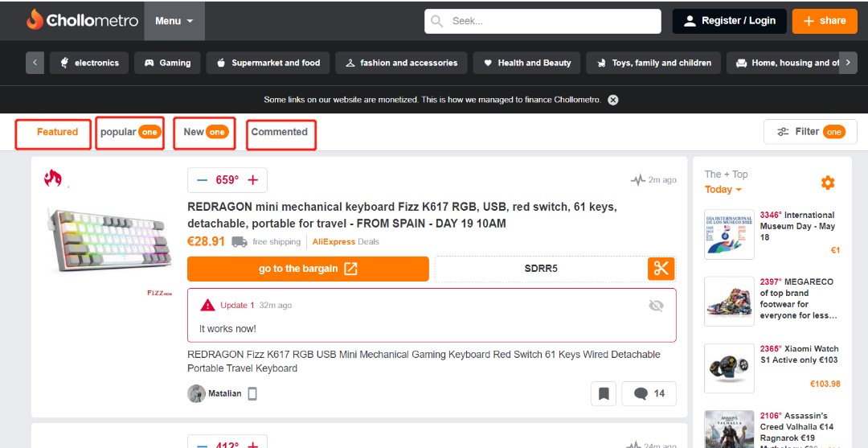Click the hot-deal flame icon
Image resolution: width=868 pixels, height=448 pixels.
[x=52, y=179]
